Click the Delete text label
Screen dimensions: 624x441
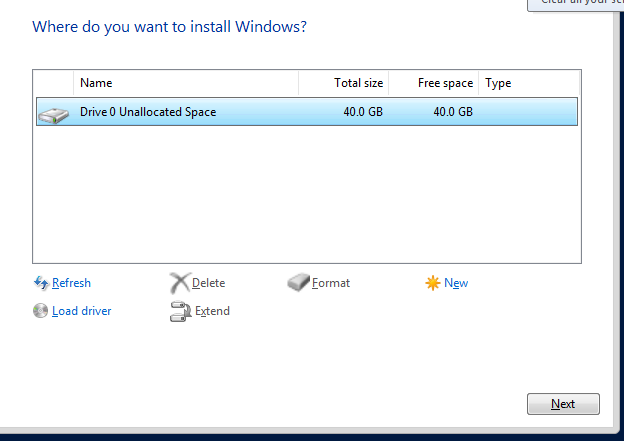(209, 283)
